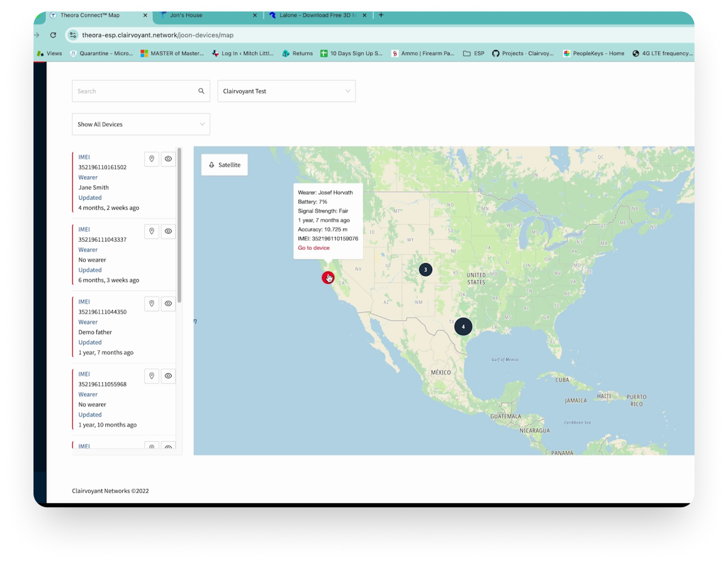Screen dimensions: 728x563
Task: Click location pin icon for Jane Smith device
Action: coord(152,159)
